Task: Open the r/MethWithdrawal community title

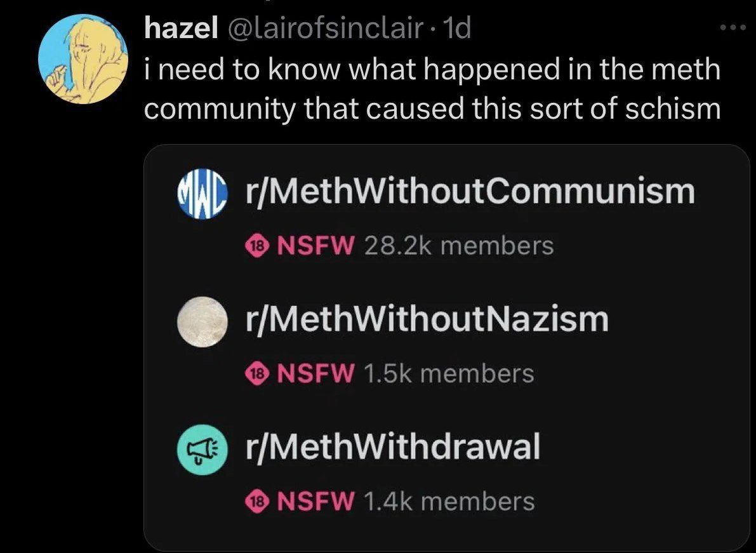Action: (391, 448)
